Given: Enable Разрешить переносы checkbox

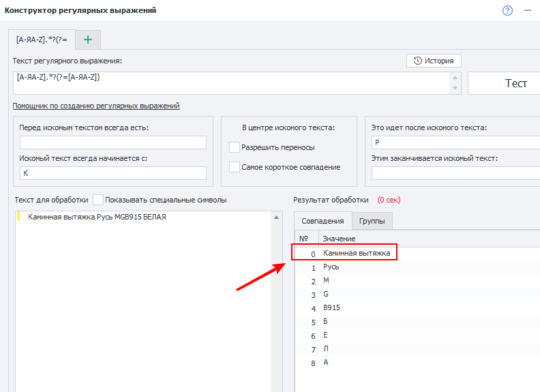Looking at the screenshot, I should click(235, 147).
